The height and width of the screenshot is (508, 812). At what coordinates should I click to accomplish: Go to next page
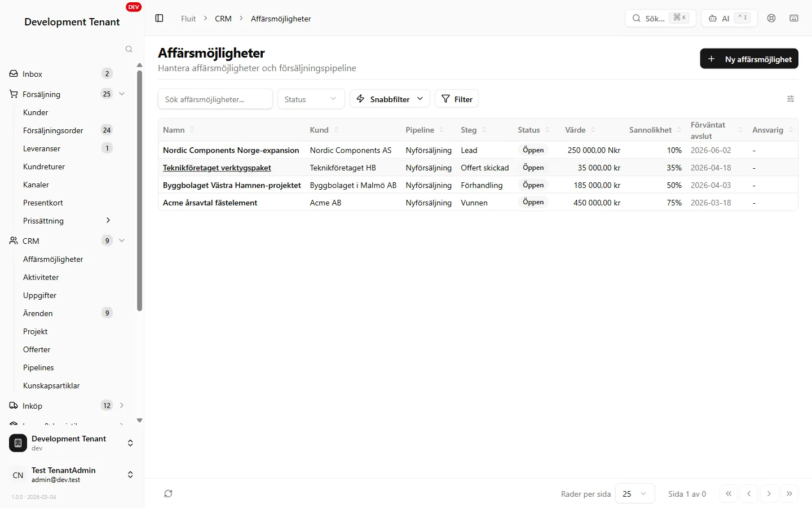pos(769,494)
